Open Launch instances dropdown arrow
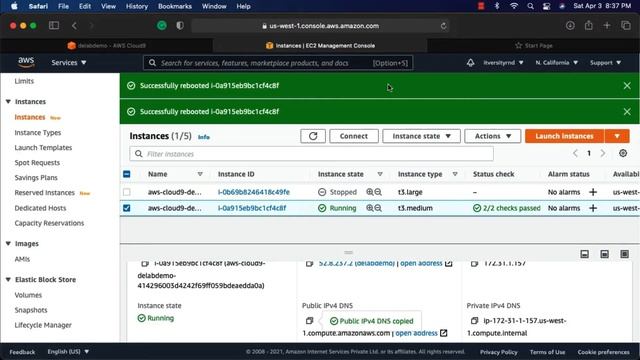This screenshot has height=360, width=640. click(617, 136)
